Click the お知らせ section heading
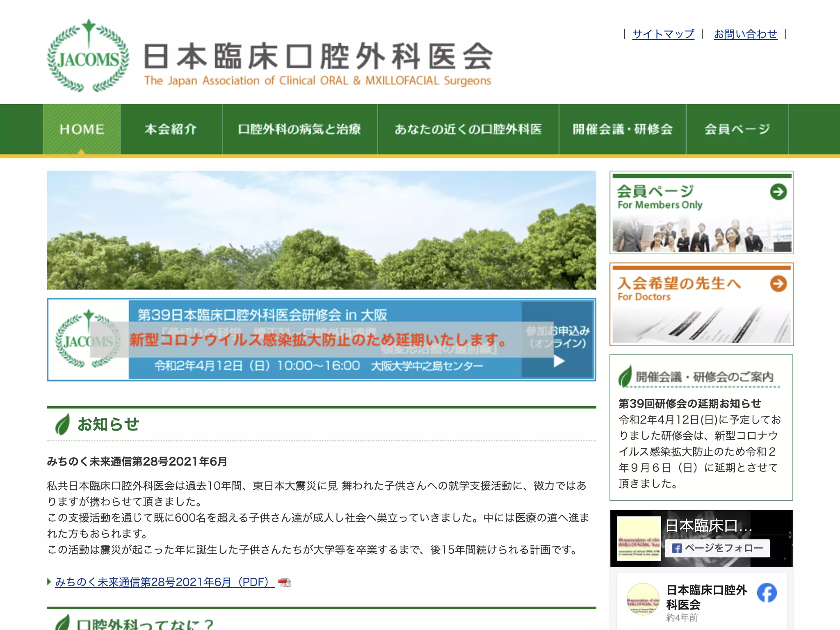The height and width of the screenshot is (630, 840). pyautogui.click(x=108, y=424)
